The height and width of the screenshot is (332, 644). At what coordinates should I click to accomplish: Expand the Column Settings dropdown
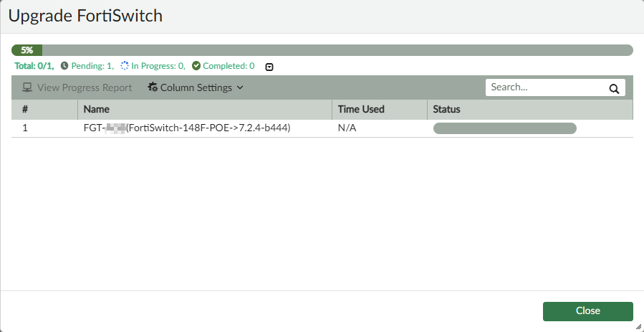[196, 87]
